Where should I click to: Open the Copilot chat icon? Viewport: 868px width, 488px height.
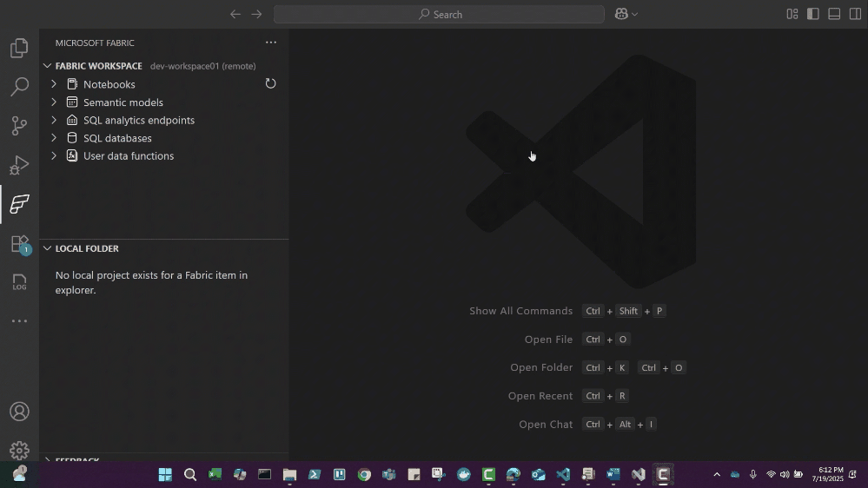tap(621, 15)
